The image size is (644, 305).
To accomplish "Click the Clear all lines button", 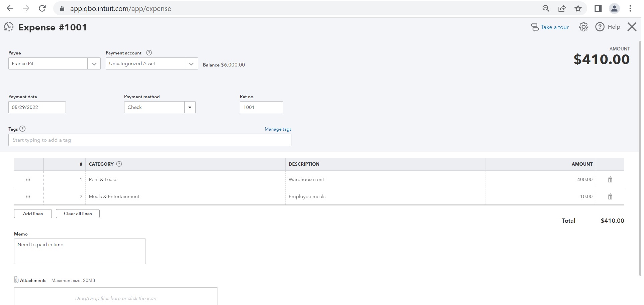I will (x=78, y=214).
